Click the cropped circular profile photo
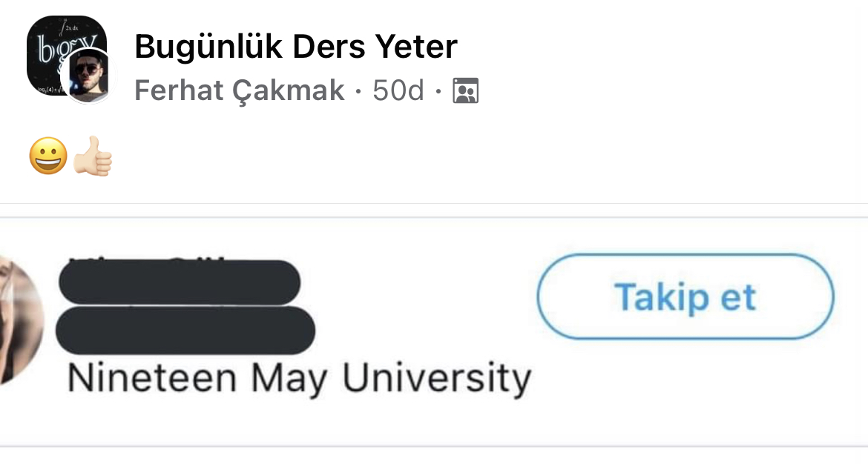Image resolution: width=868 pixels, height=464 pixels. (x=19, y=320)
